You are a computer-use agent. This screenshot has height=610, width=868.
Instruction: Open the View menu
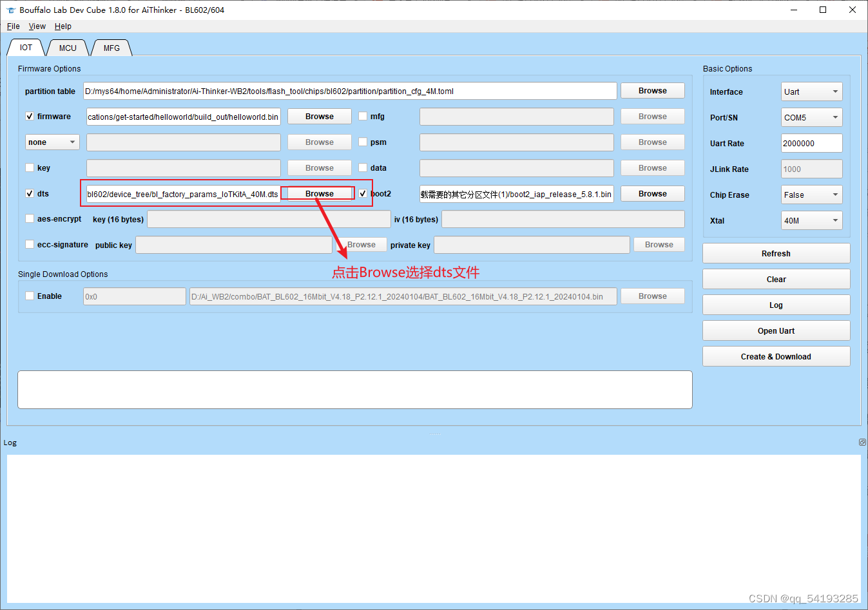point(37,26)
